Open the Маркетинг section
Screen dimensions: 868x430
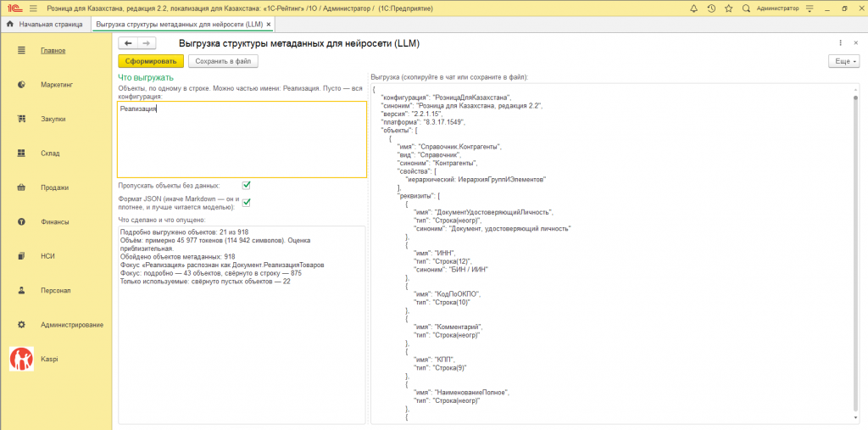pos(57,85)
